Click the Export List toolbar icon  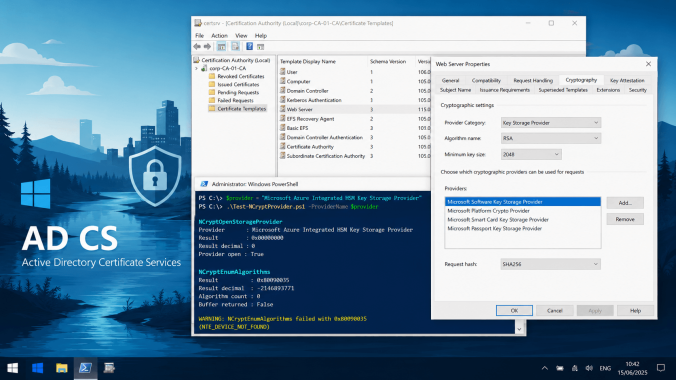235,47
